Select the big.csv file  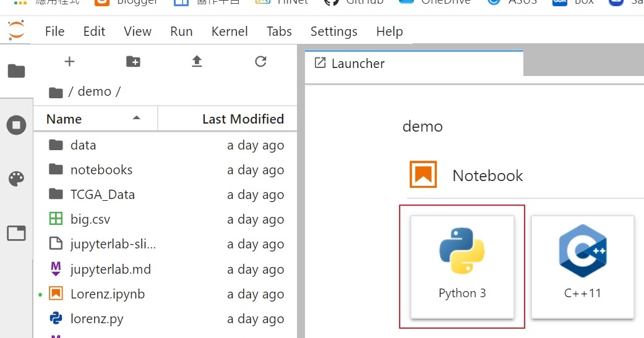click(x=90, y=219)
